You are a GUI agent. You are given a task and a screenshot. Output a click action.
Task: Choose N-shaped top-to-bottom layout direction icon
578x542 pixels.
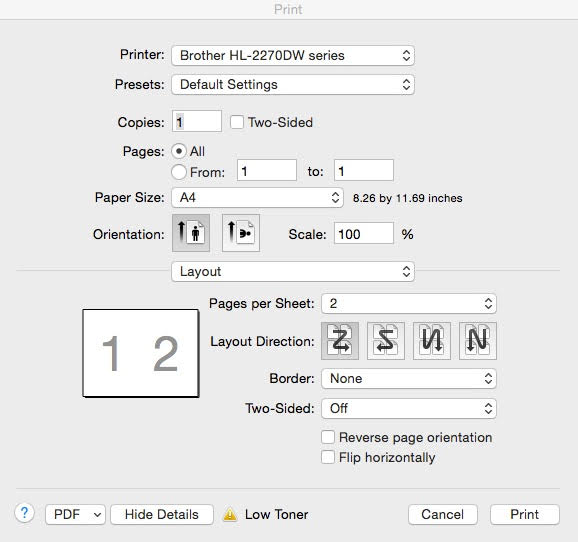478,341
